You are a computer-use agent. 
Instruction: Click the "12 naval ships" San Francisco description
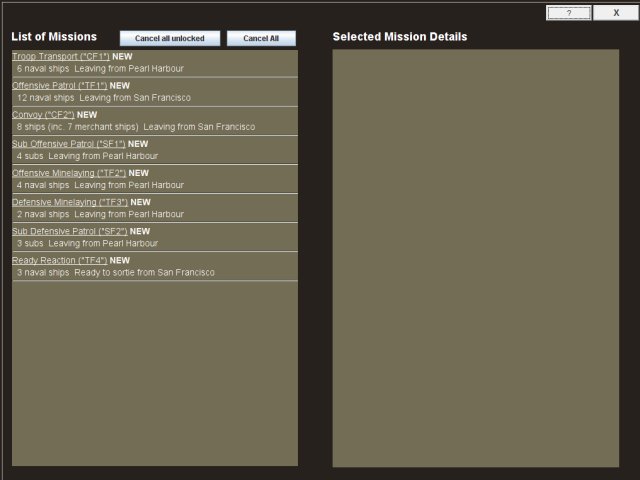point(103,98)
